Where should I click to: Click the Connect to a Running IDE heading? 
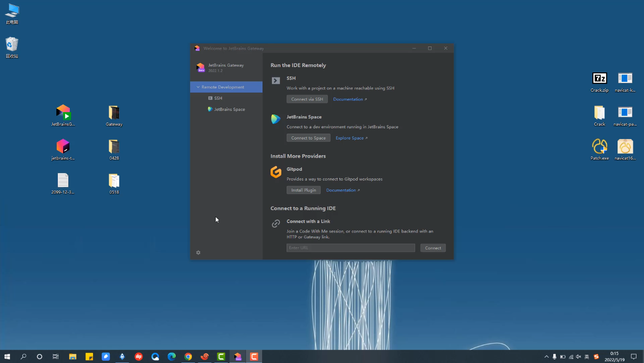coord(303,208)
